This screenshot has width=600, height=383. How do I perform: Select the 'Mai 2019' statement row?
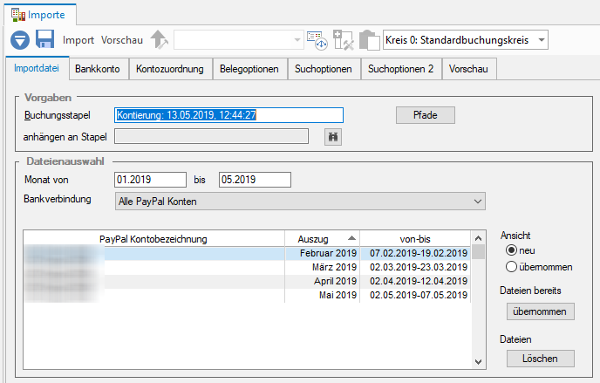point(247,295)
